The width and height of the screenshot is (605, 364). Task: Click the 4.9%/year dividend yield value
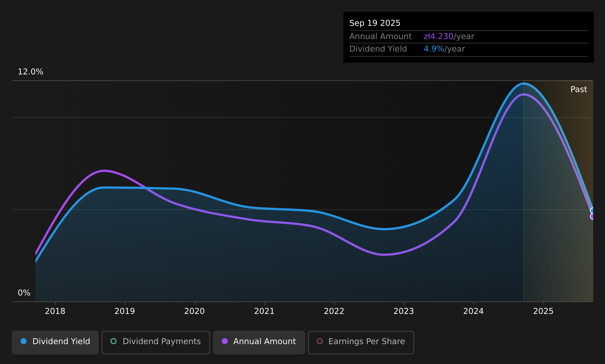coord(444,49)
